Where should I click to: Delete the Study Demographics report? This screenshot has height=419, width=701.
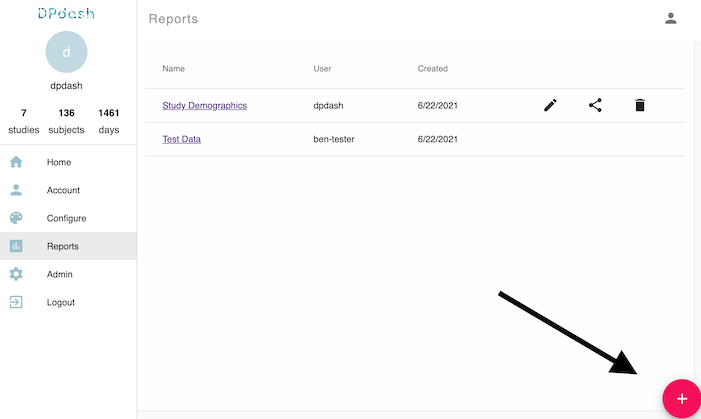[x=640, y=106]
